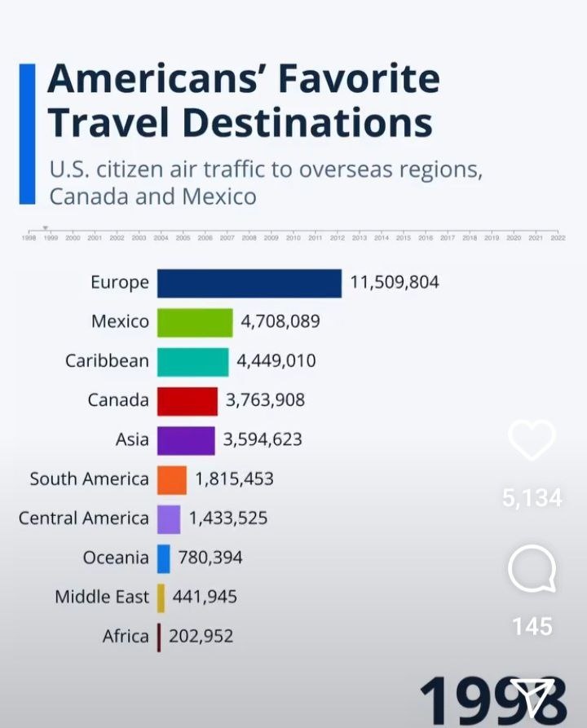Click the Americans' Favorite Travel Destinations title
The height and width of the screenshot is (728, 587).
coord(241,101)
